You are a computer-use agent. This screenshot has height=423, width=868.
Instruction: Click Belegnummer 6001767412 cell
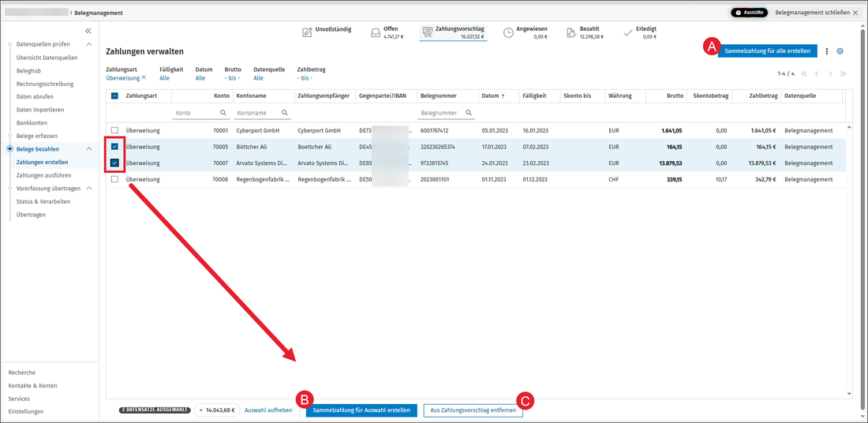click(x=435, y=131)
